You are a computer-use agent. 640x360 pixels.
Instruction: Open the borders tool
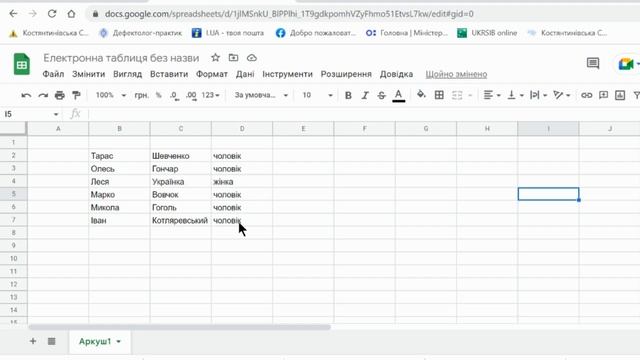coord(439,95)
